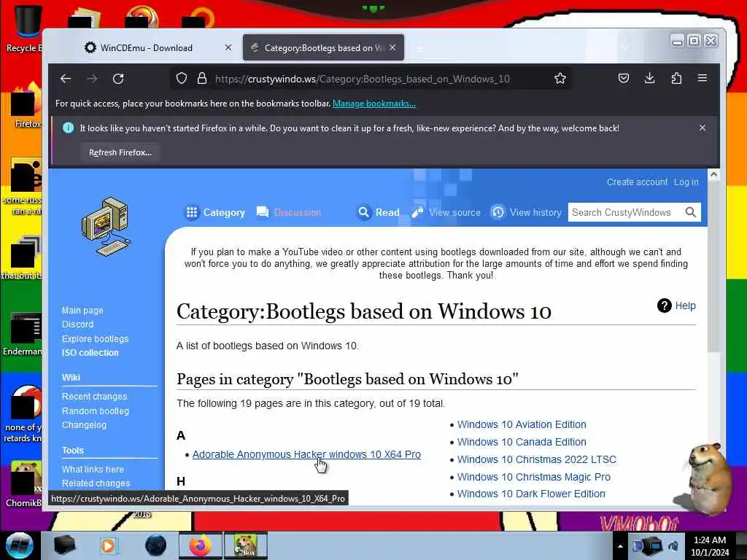The width and height of the screenshot is (747, 560).
Task: Open the Changelog sidebar link
Action: (x=85, y=425)
